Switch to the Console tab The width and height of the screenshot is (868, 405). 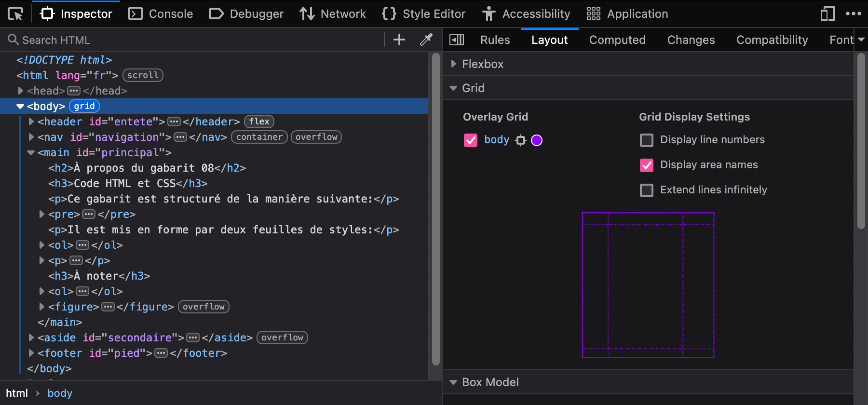[161, 14]
